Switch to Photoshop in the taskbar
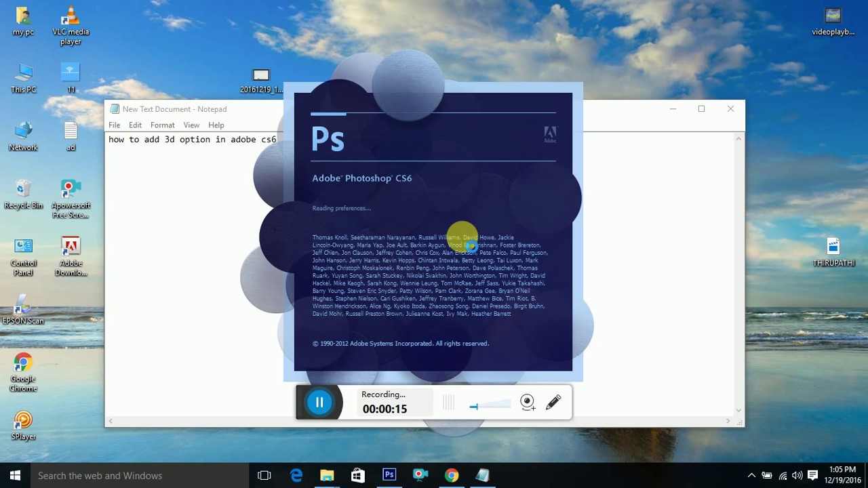The image size is (868, 488). coord(389,476)
